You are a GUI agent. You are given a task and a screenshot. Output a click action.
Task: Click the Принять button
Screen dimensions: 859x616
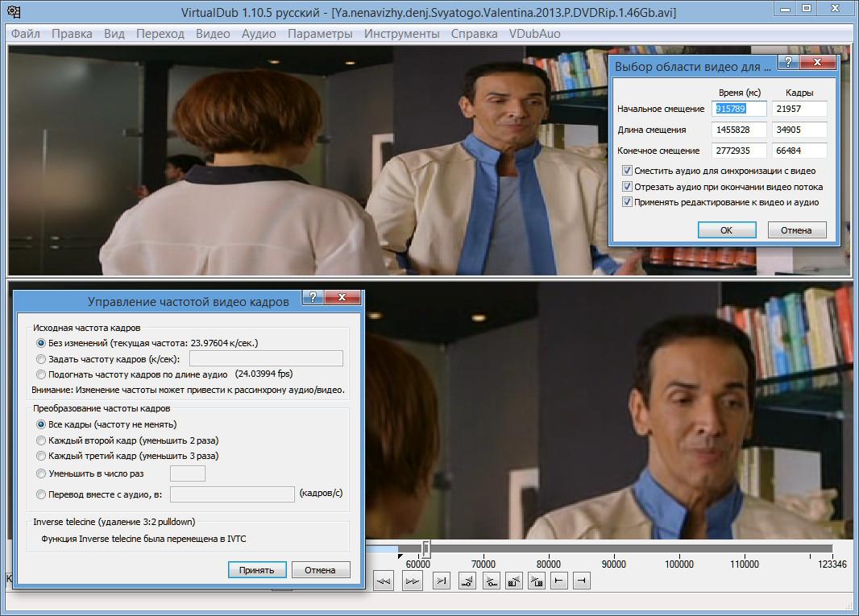[256, 570]
